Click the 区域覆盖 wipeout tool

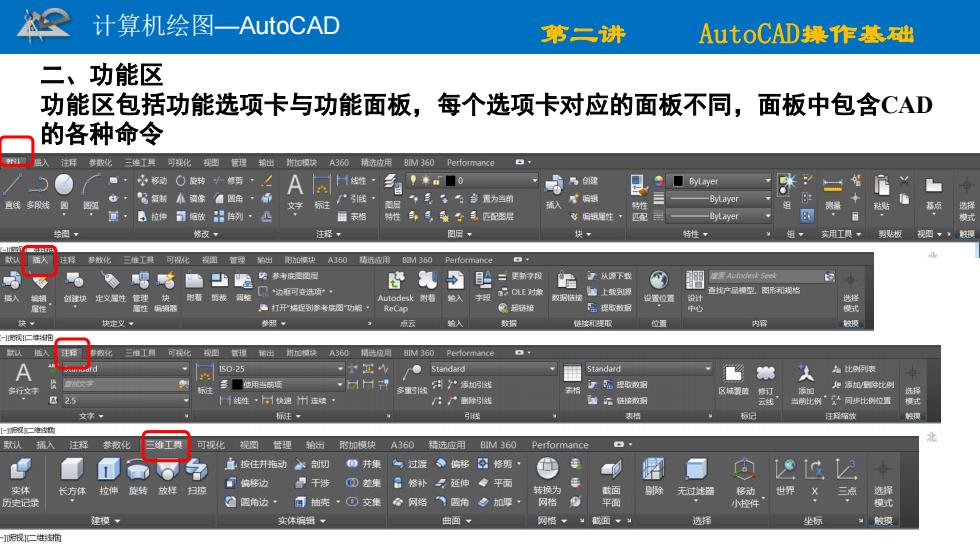tap(733, 380)
